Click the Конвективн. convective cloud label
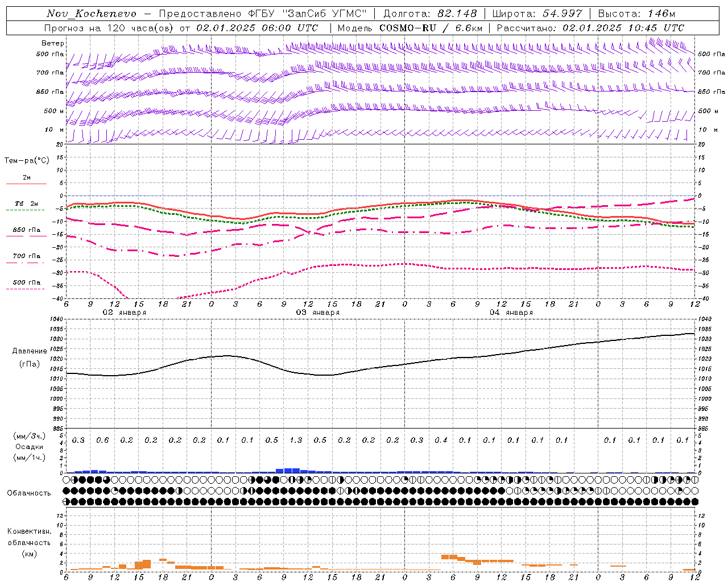The width and height of the screenshot is (728, 582). (x=30, y=531)
